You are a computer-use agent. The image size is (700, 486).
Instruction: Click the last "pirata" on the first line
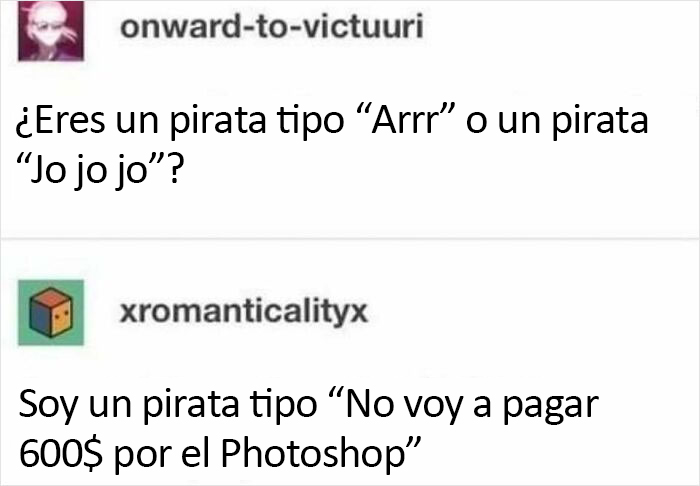(x=600, y=121)
